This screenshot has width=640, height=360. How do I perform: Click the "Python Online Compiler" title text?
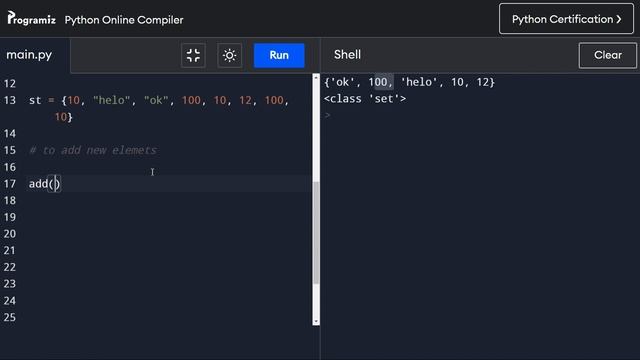tap(124, 20)
